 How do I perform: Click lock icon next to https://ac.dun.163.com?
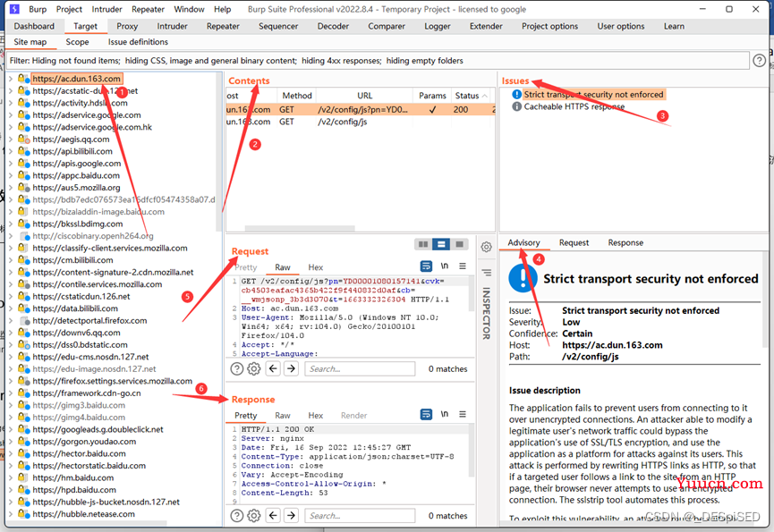click(23, 79)
